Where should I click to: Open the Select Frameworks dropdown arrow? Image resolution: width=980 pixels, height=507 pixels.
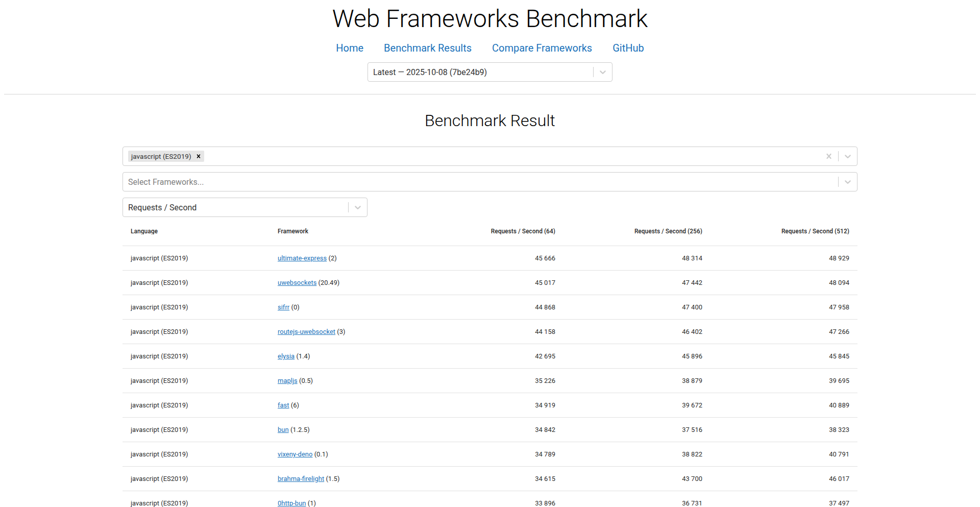click(x=847, y=182)
